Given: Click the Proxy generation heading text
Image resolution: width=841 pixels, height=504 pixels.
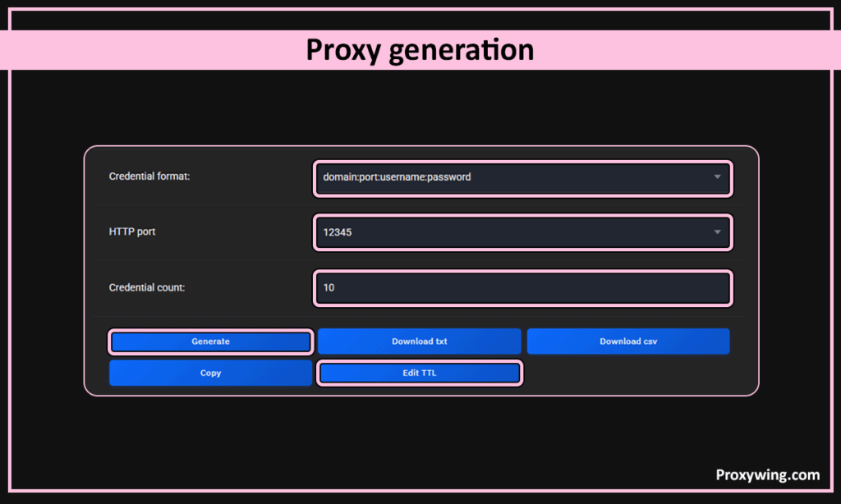Looking at the screenshot, I should (420, 50).
